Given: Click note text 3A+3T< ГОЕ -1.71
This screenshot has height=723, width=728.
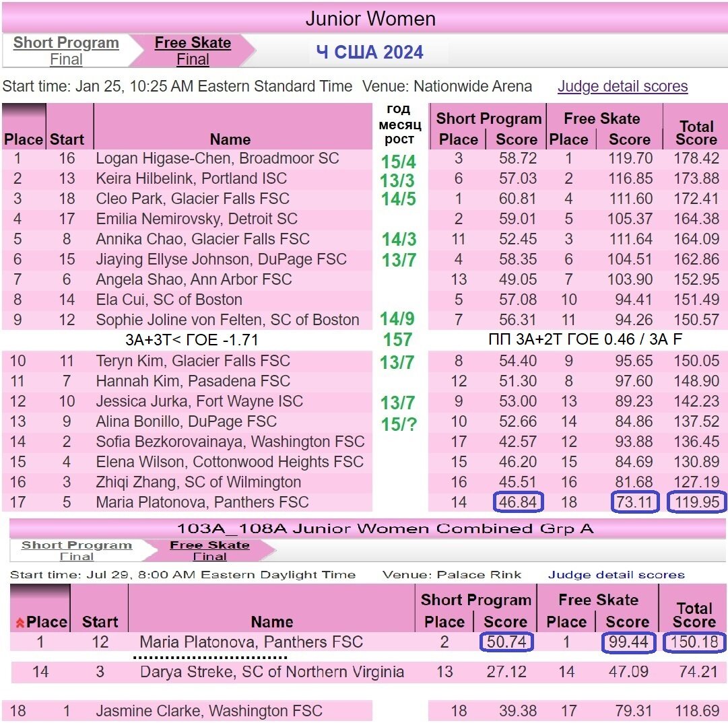Looking at the screenshot, I should point(192,340).
